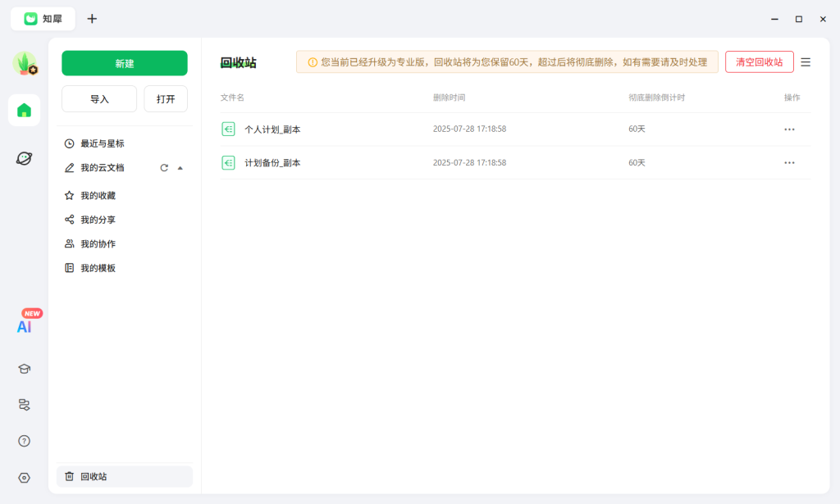Open 我的模板 in sidebar

point(125,268)
